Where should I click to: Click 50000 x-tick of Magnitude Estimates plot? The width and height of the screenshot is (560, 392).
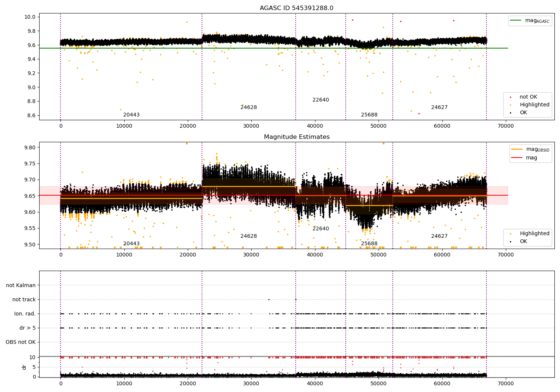tap(378, 255)
